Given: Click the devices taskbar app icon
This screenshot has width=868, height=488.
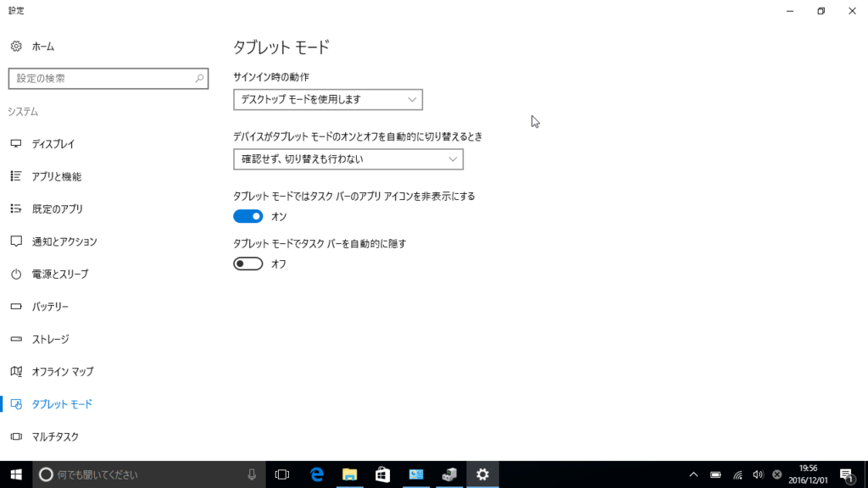Looking at the screenshot, I should pyautogui.click(x=449, y=474).
